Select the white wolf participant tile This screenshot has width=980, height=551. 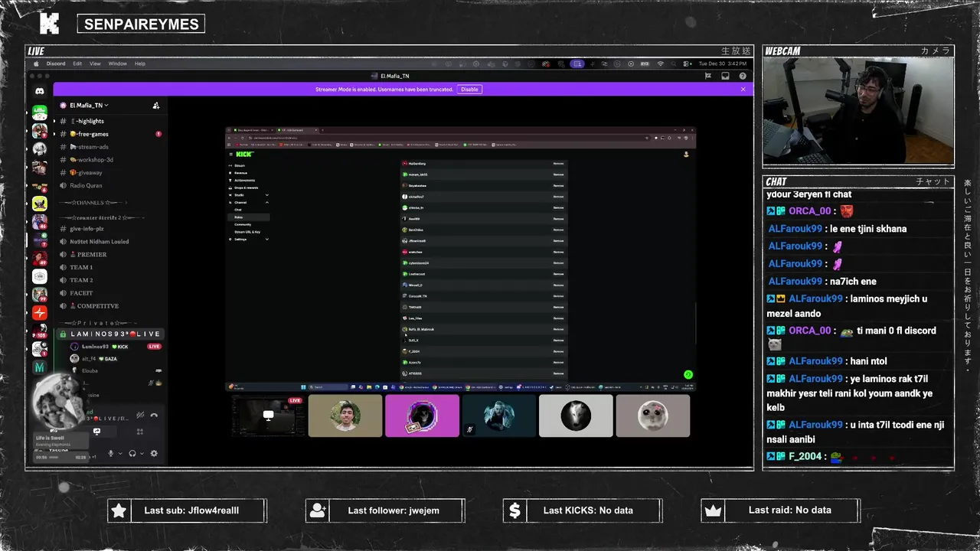coord(576,416)
